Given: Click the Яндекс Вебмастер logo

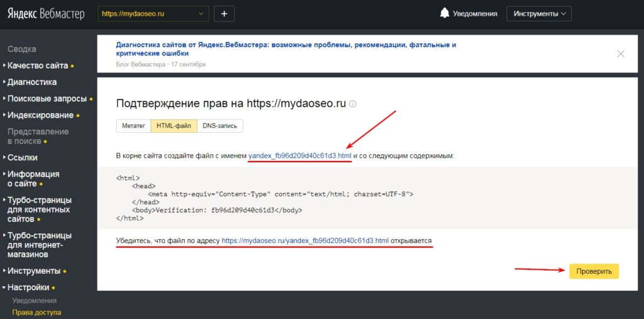Looking at the screenshot, I should tap(46, 14).
